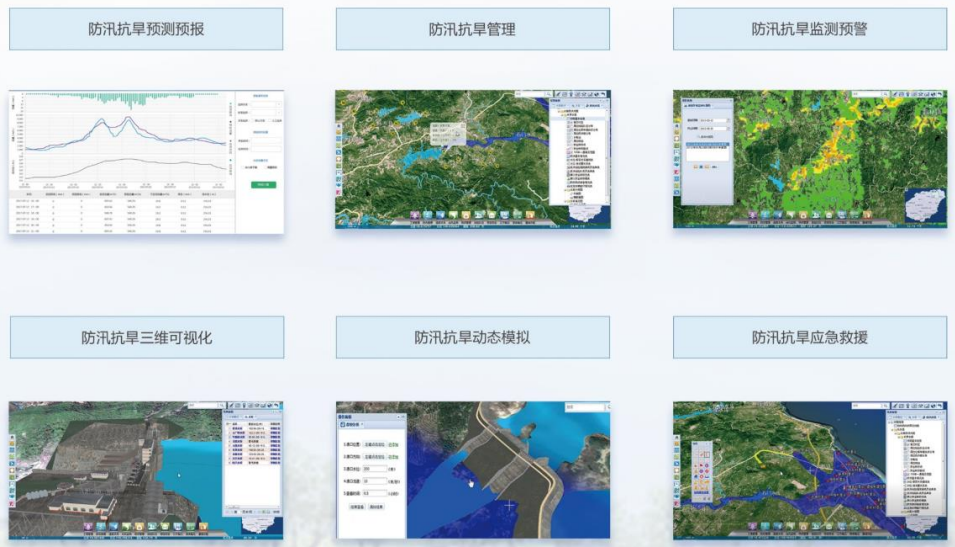Open the 防汛抗旱管理 module
This screenshot has height=547, width=955.
pyautogui.click(x=472, y=29)
